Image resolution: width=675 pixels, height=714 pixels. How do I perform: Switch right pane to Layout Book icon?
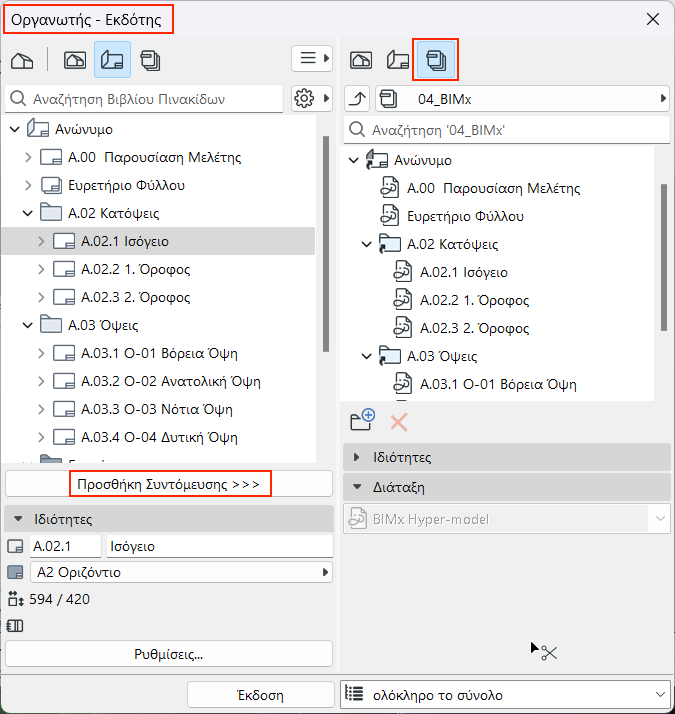pos(398,60)
